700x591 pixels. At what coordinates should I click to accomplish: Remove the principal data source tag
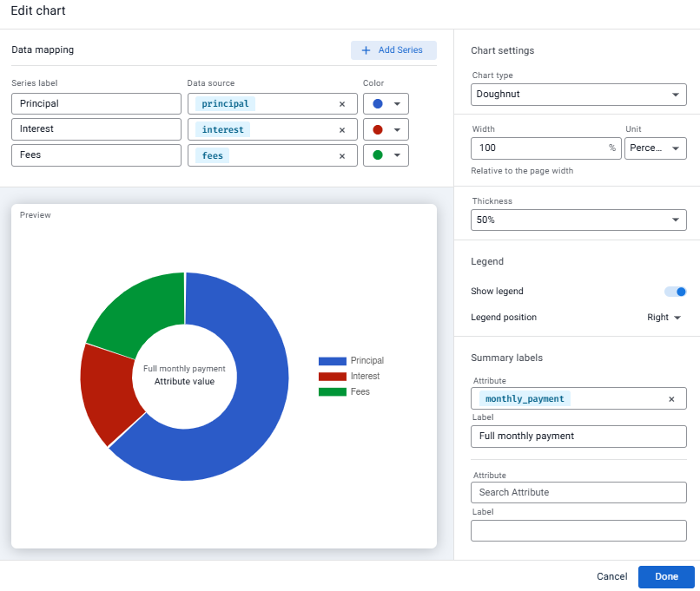pos(342,104)
